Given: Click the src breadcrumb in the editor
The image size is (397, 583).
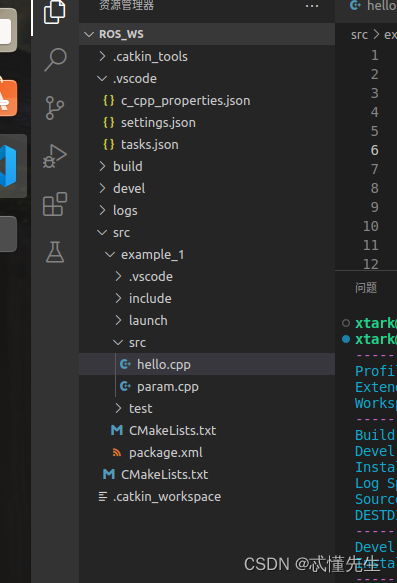Looking at the screenshot, I should (x=359, y=35).
